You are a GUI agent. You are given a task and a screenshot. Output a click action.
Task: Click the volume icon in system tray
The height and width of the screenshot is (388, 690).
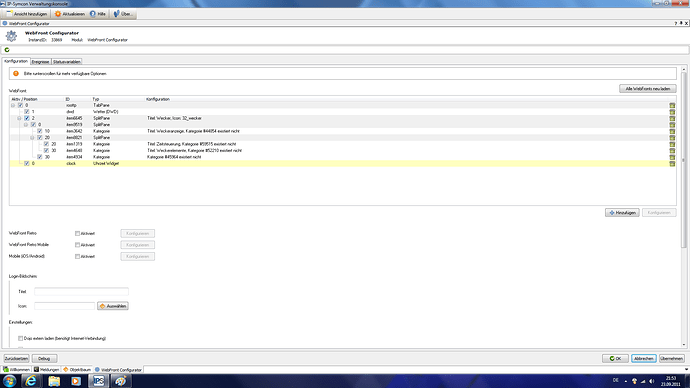tap(652, 381)
